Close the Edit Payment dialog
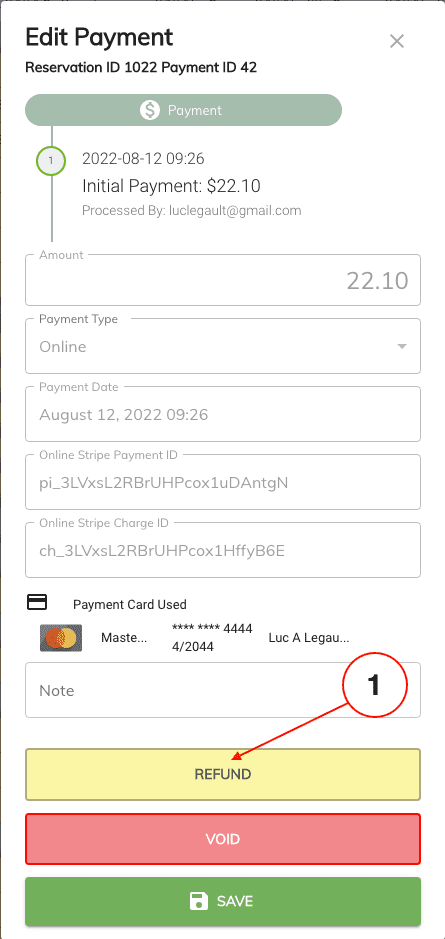The height and width of the screenshot is (939, 445). click(x=396, y=41)
